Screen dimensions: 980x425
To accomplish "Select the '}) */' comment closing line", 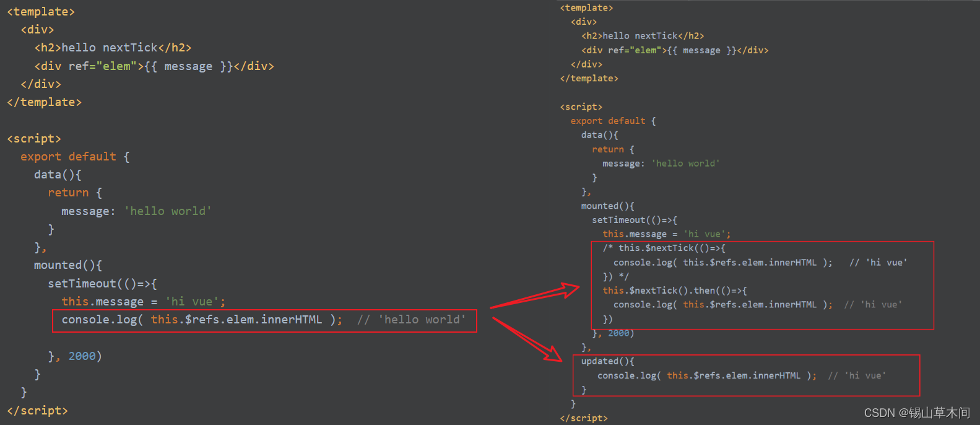I will (x=615, y=276).
